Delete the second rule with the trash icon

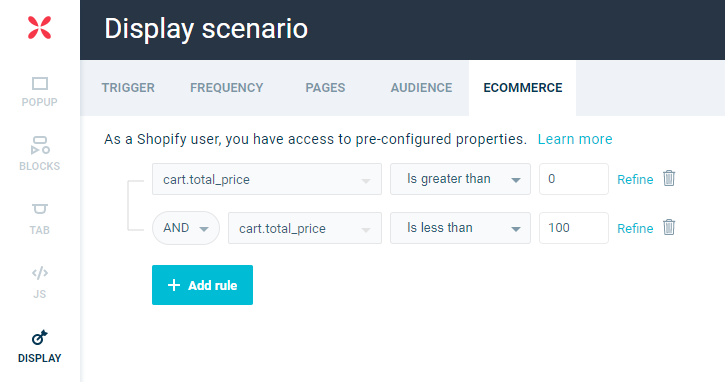coord(669,228)
